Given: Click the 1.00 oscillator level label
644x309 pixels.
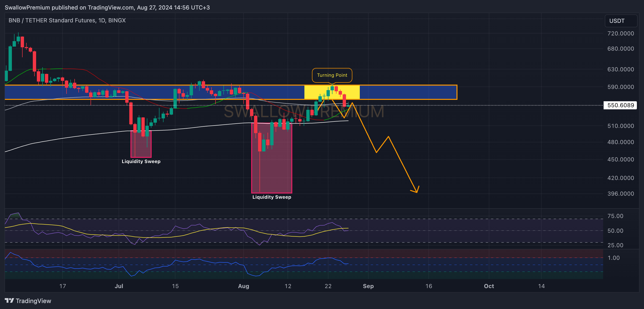Looking at the screenshot, I should (614, 258).
